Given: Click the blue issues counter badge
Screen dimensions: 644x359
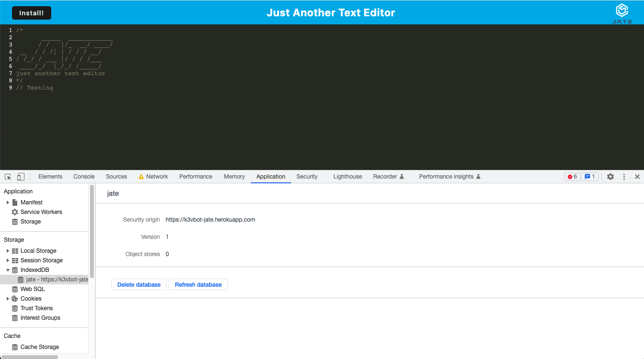Looking at the screenshot, I should pyautogui.click(x=590, y=177).
